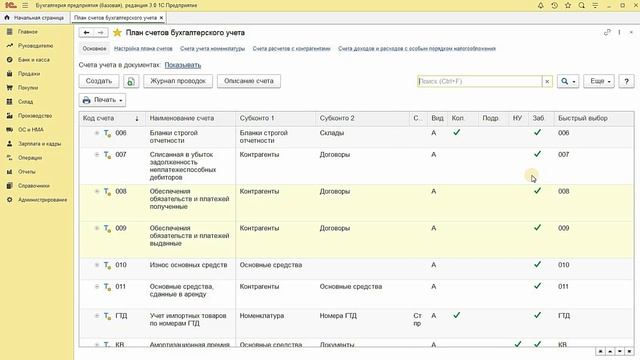640x360 pixels.
Task: Open Справочники section icon
Action: [9, 186]
